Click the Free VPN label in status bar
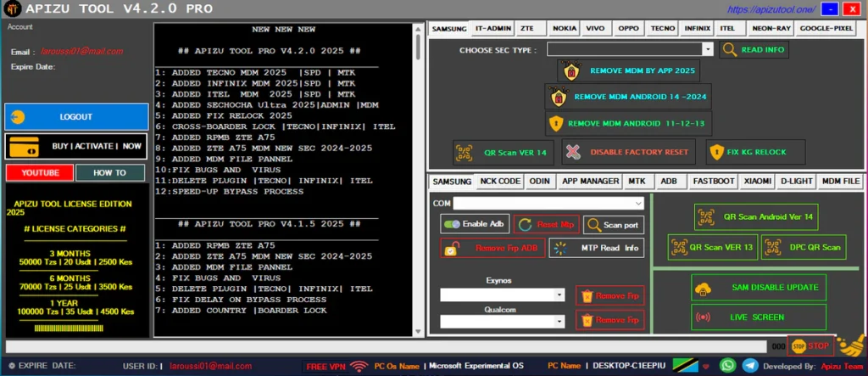This screenshot has width=868, height=376. pos(325,367)
